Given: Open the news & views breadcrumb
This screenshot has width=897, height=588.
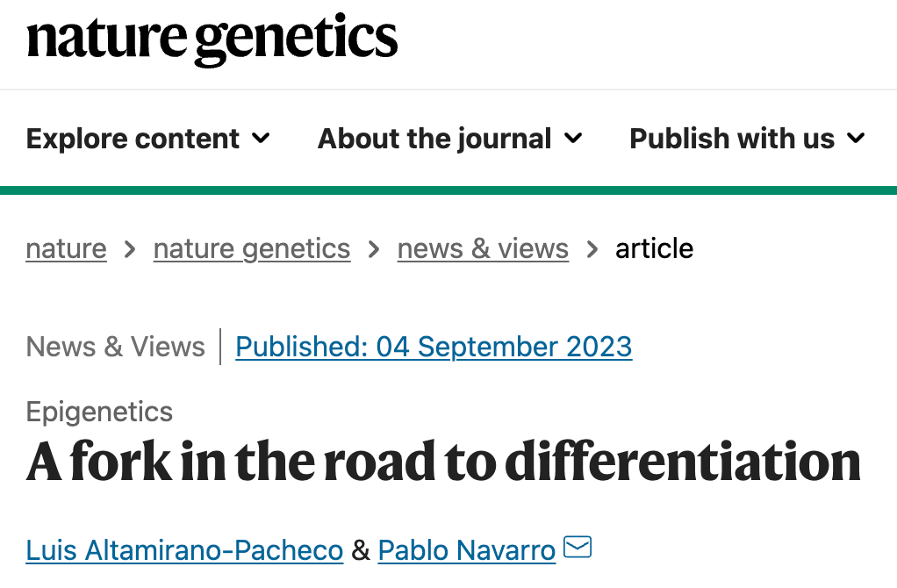Looking at the screenshot, I should [483, 249].
